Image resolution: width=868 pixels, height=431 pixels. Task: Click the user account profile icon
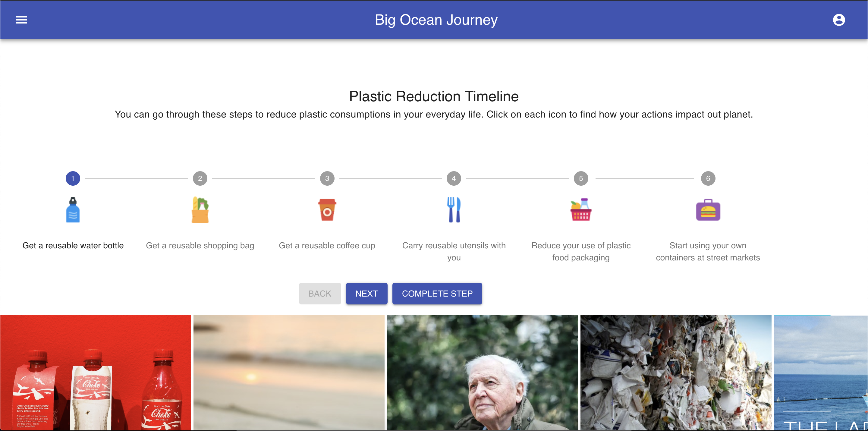tap(838, 20)
